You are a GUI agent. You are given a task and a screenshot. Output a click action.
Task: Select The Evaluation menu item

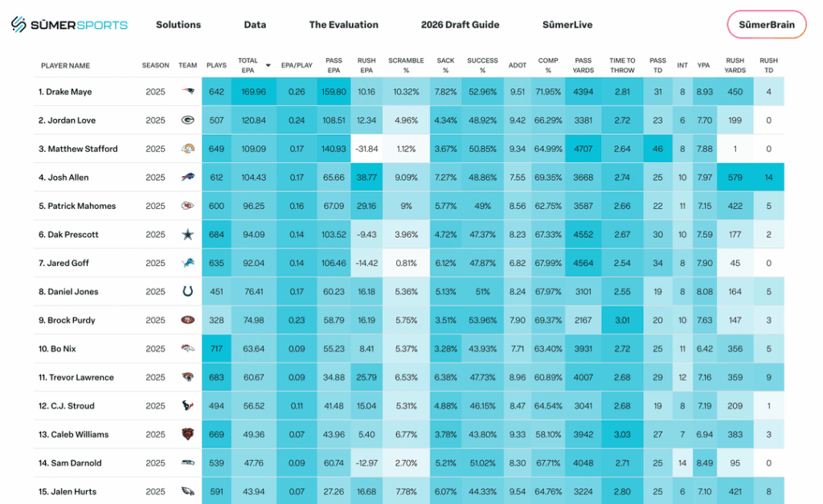(344, 24)
